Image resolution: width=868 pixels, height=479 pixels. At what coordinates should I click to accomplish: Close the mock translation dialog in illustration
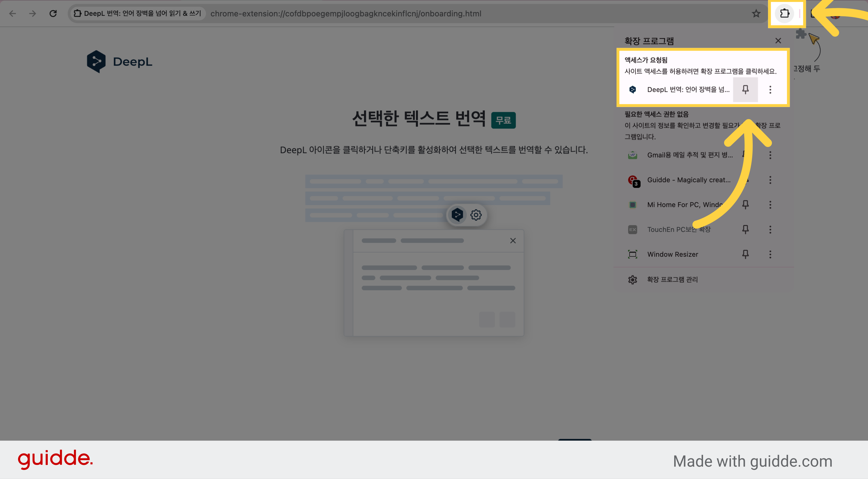click(x=513, y=241)
